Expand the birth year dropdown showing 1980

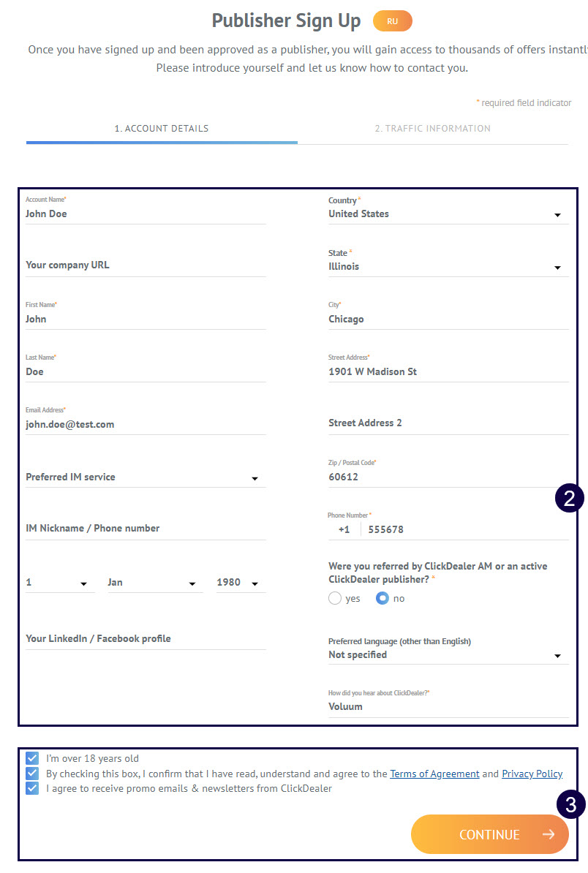coord(239,583)
